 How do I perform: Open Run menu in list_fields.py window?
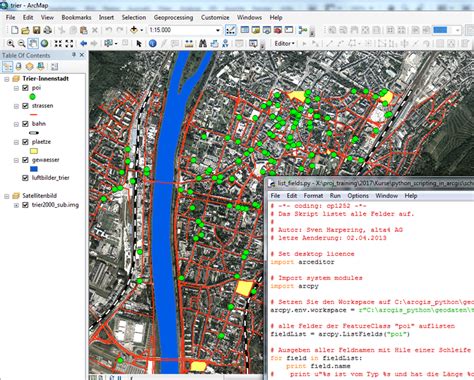point(335,196)
